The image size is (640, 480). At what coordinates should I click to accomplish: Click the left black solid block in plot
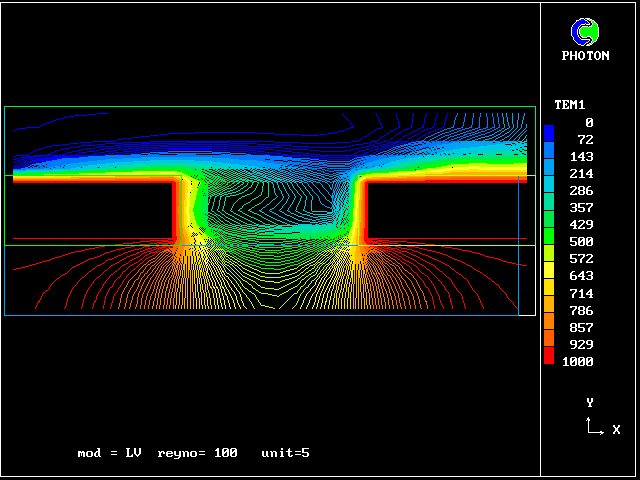tap(90, 211)
